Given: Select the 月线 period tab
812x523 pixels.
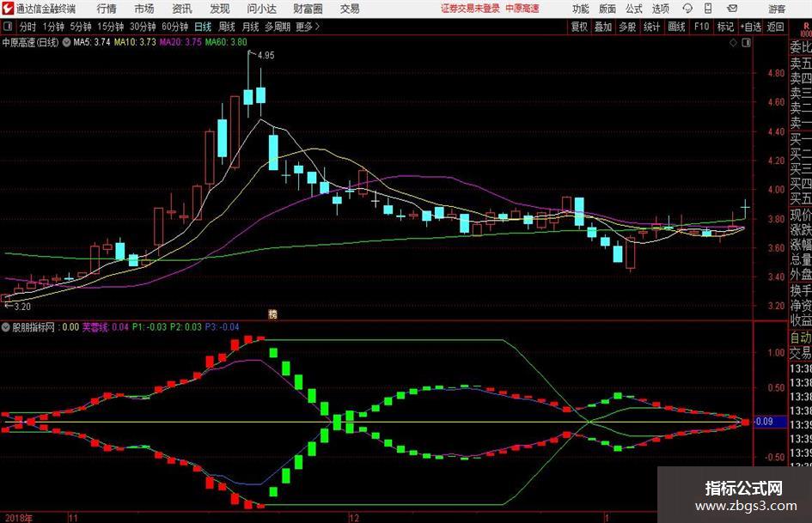Looking at the screenshot, I should pyautogui.click(x=251, y=27).
